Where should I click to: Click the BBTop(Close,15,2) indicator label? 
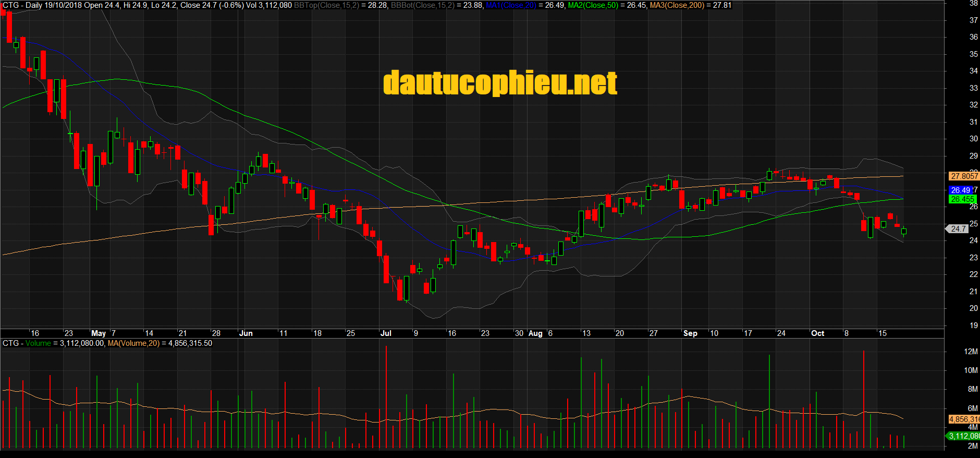tap(327, 5)
